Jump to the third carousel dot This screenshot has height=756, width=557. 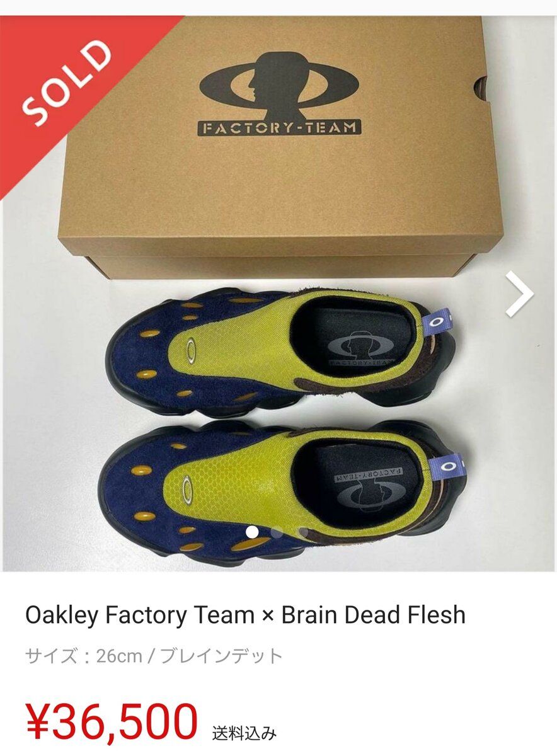pyautogui.click(x=303, y=532)
